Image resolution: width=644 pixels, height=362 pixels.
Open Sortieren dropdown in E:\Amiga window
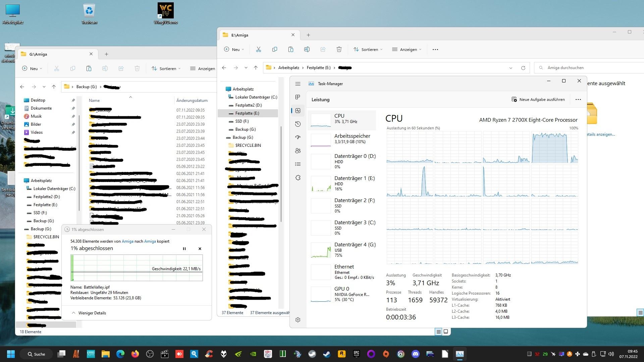click(368, 49)
